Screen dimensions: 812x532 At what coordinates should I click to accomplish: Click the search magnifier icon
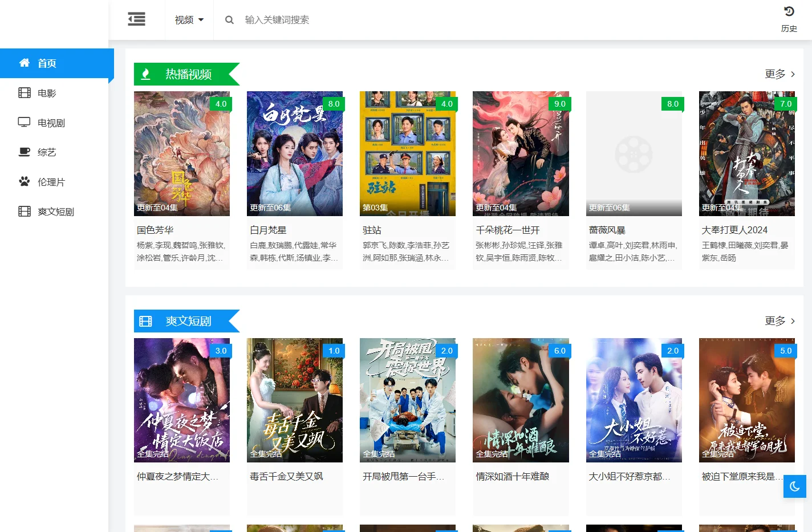tap(229, 20)
